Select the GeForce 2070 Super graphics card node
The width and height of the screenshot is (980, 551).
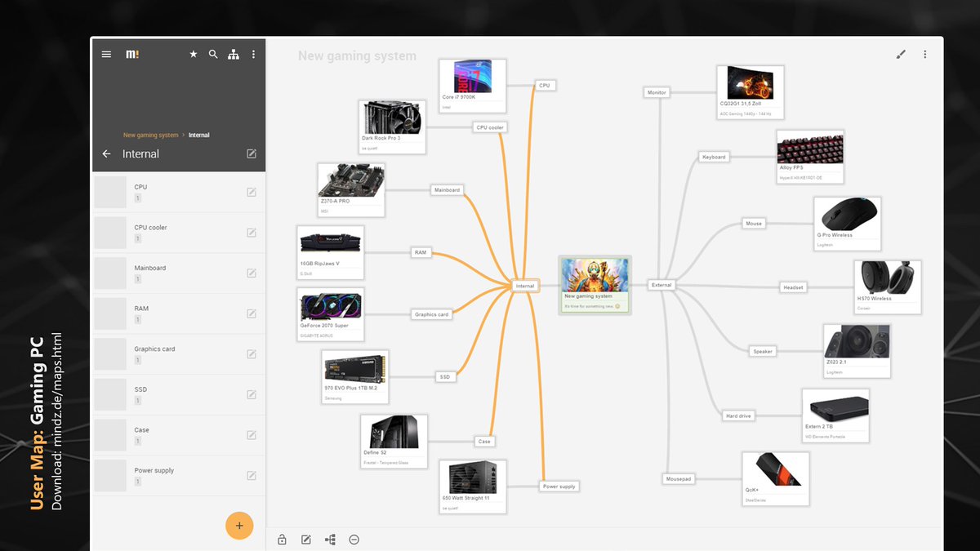pos(330,315)
